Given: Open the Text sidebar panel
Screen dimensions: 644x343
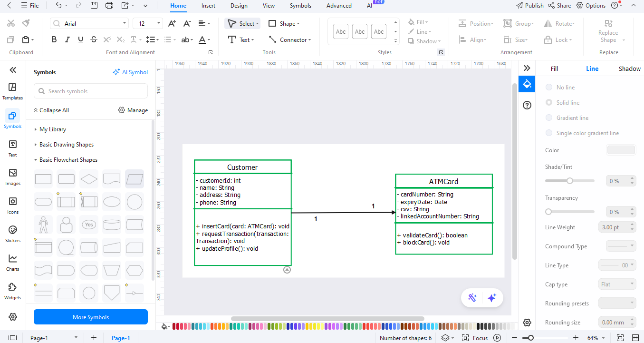Looking at the screenshot, I should pyautogui.click(x=13, y=148).
